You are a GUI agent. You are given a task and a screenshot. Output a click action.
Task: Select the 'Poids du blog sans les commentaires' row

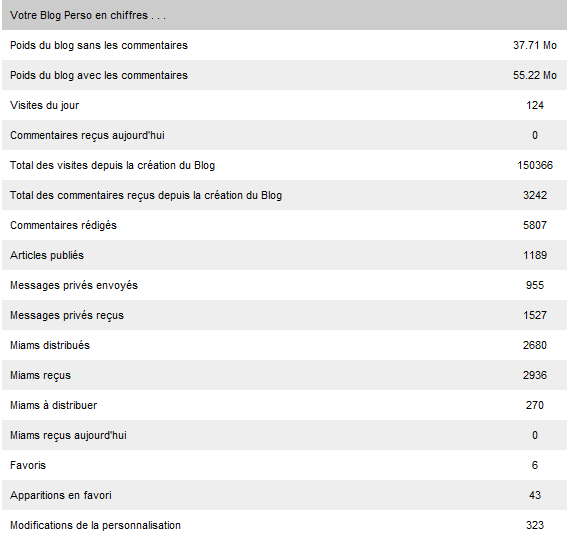click(284, 45)
